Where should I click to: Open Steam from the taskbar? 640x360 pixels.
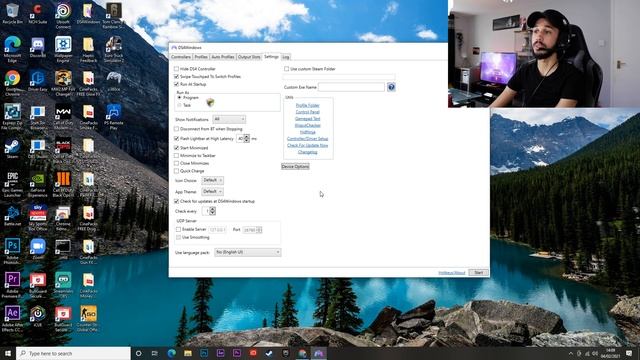pos(269,353)
